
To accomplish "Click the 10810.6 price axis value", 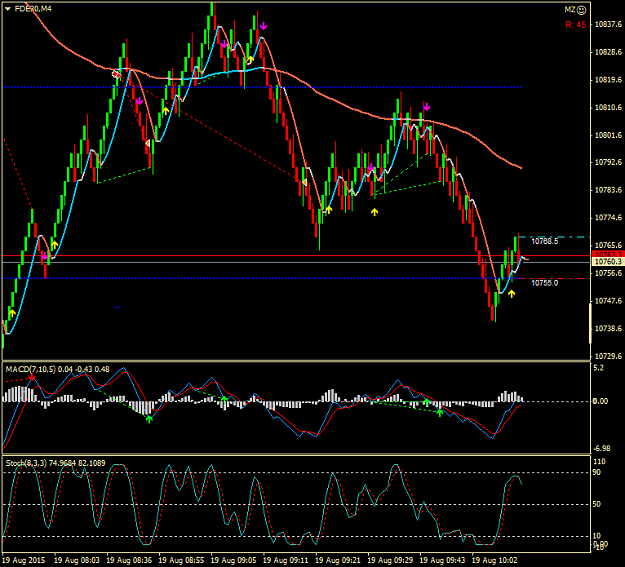I will pos(608,107).
